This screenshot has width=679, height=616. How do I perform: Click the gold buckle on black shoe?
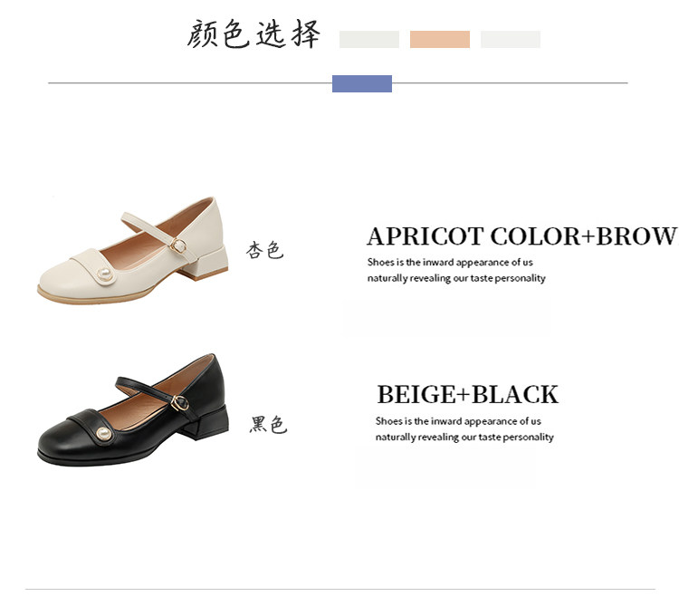coord(179,403)
